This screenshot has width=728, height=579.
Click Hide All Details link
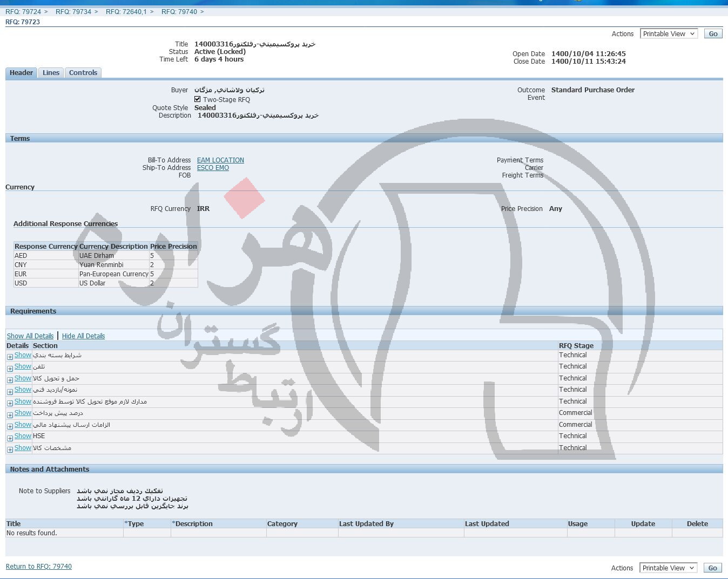pyautogui.click(x=83, y=336)
